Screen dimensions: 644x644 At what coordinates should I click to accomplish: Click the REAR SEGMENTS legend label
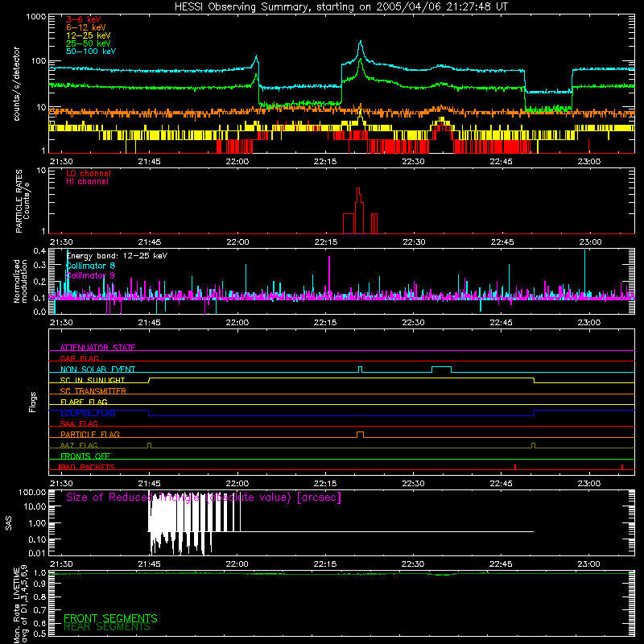(107, 626)
